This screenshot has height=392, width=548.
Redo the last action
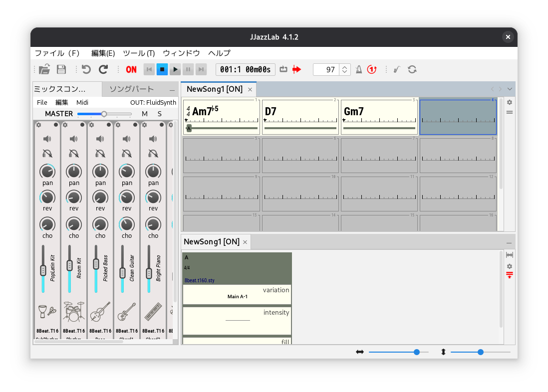[x=103, y=69]
